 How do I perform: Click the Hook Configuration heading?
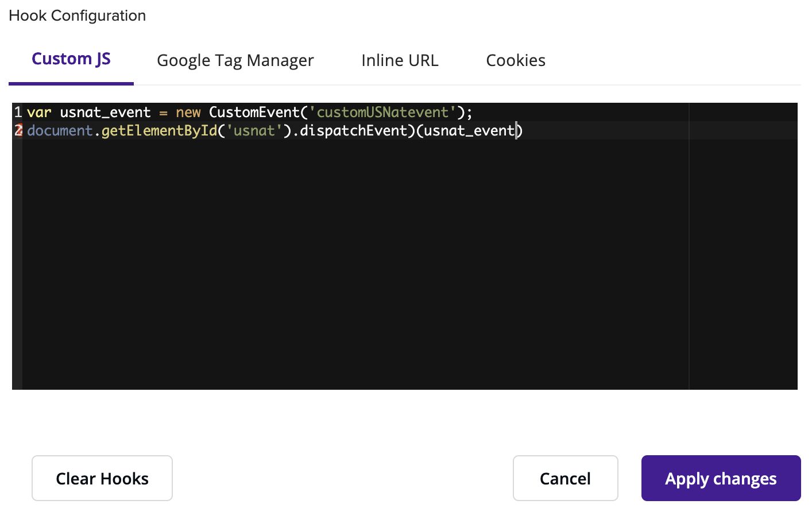point(78,15)
